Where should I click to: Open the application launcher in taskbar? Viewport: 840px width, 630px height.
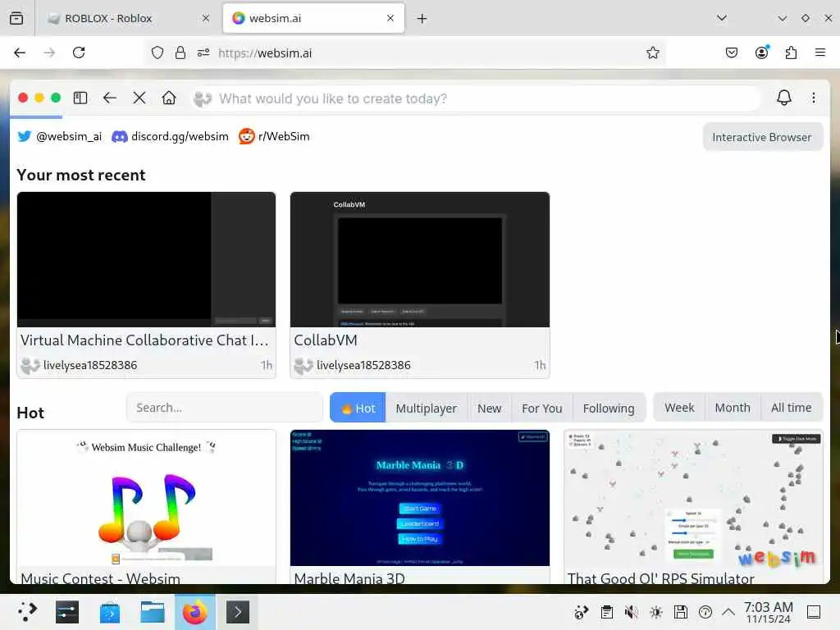27,612
